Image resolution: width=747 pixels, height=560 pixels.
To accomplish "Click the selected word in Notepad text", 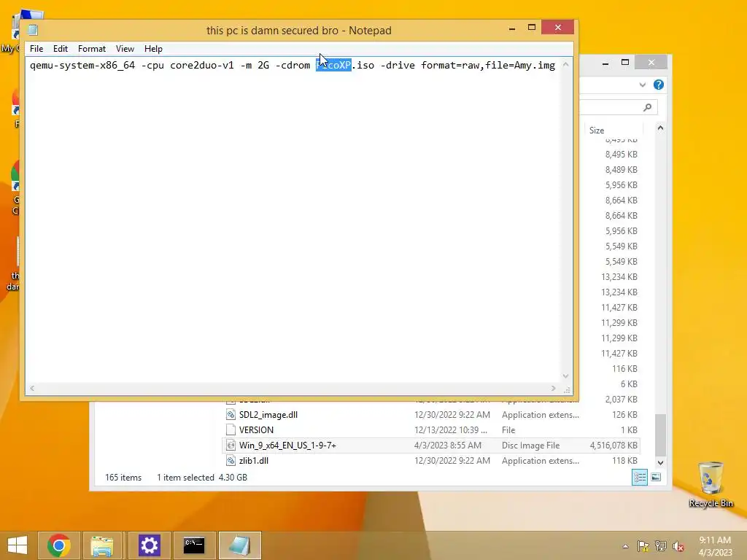I will coord(333,65).
